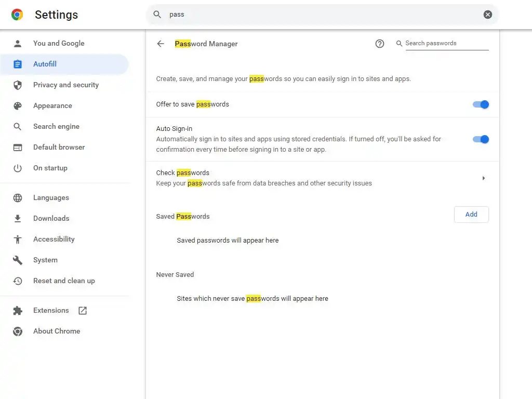Click the back arrow next to Password Manager
The width and height of the screenshot is (532, 399).
(x=161, y=44)
